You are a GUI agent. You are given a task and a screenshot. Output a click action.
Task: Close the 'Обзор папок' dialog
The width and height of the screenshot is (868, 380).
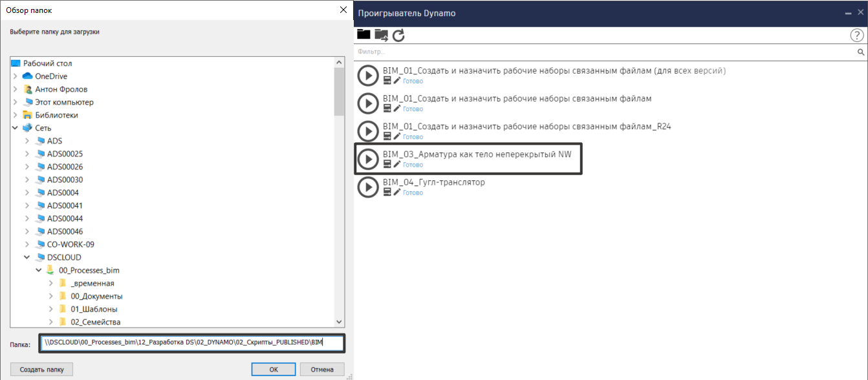343,10
